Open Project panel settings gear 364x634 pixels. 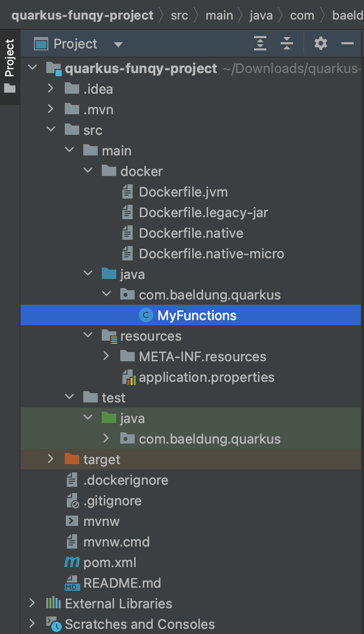321,44
